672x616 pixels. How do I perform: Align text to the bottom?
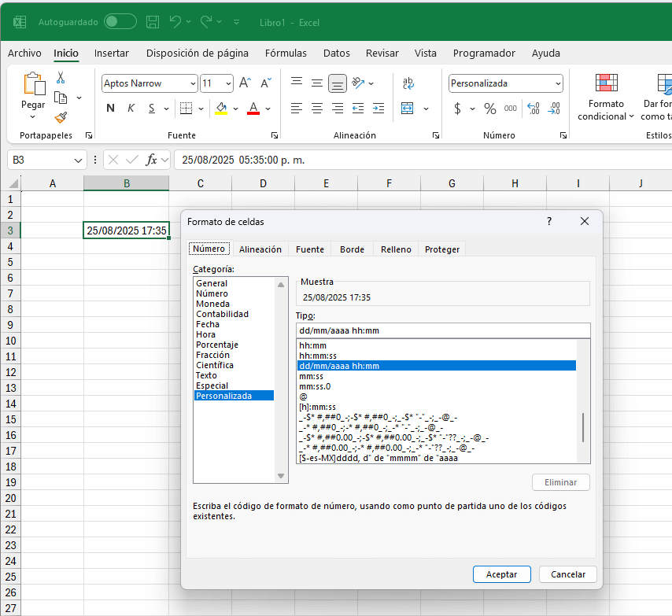point(338,83)
